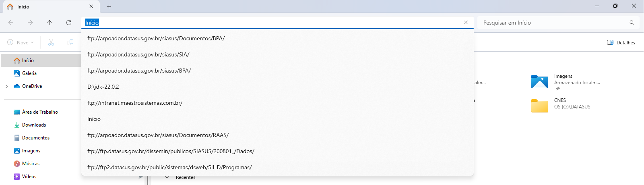The width and height of the screenshot is (644, 185).
Task: Open Galeria in the navigation pane
Action: (x=29, y=73)
